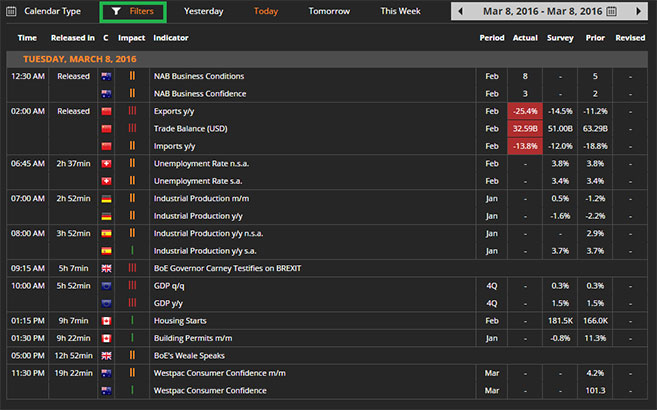Open the NAB Business Conditions indicator
This screenshot has width=657, height=410.
198,76
